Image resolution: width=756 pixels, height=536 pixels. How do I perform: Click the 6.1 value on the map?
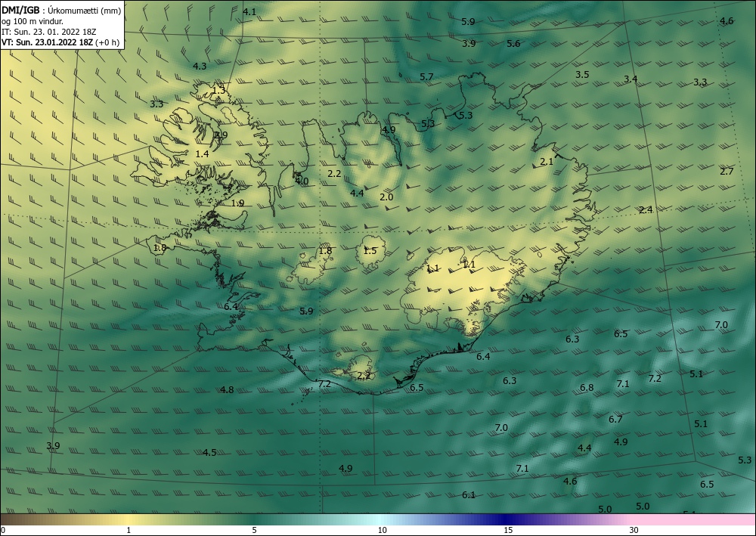tap(469, 495)
